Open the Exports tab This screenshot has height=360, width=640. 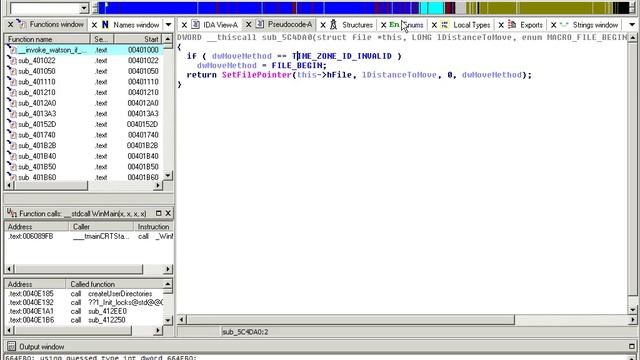click(x=531, y=25)
